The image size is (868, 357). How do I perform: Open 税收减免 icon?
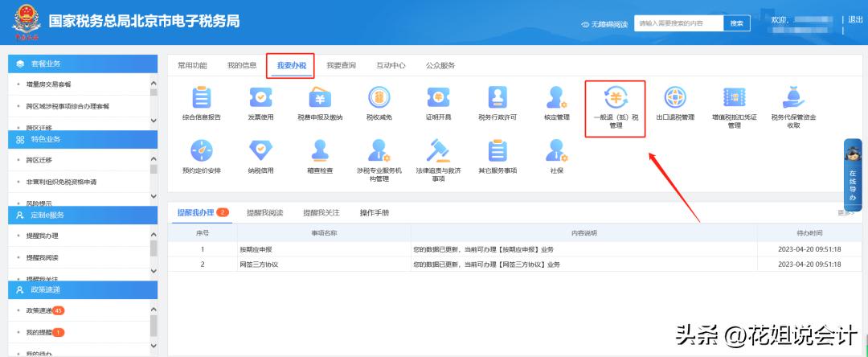379,97
